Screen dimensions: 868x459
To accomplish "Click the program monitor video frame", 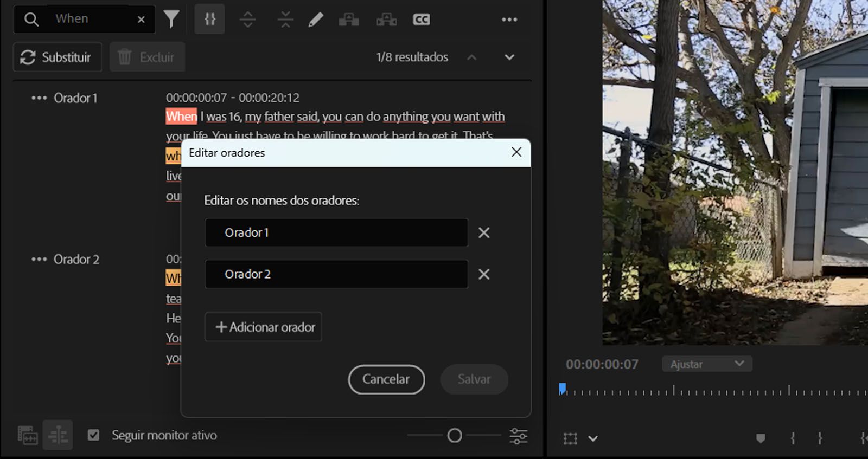I will click(735, 172).
